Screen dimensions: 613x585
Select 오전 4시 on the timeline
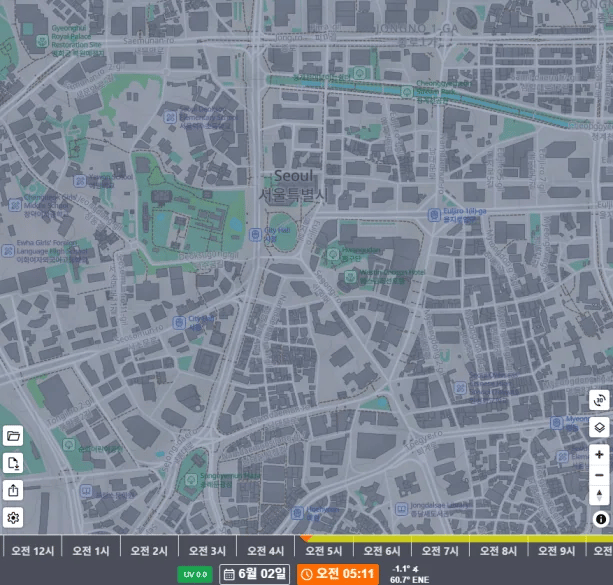point(265,551)
